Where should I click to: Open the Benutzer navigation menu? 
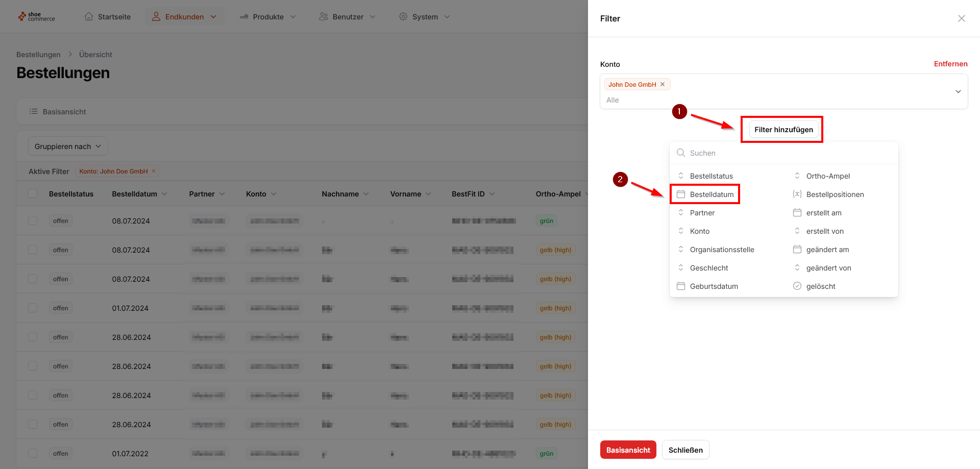(x=348, y=17)
